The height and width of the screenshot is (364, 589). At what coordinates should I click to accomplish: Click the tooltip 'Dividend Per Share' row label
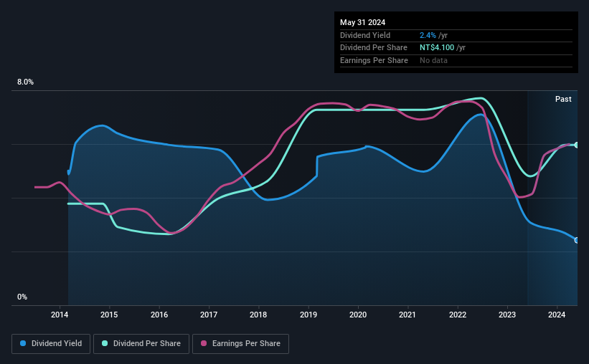373,48
